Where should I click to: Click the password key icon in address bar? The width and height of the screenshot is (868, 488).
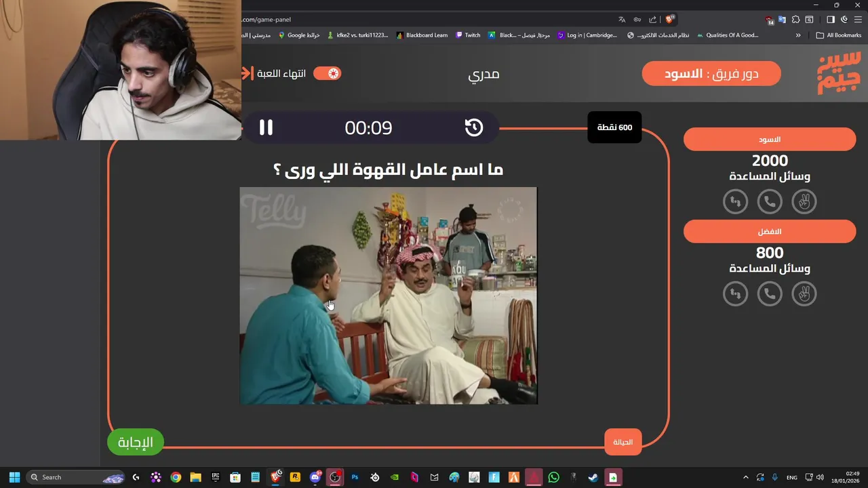637,20
